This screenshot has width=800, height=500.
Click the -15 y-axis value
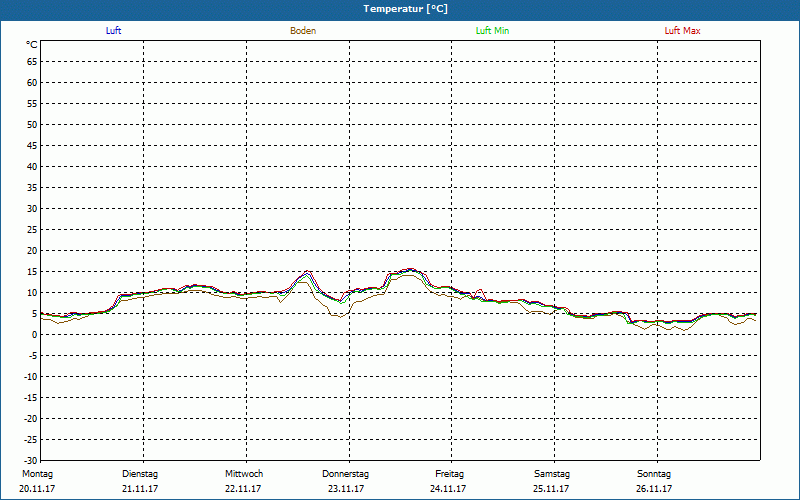(31, 397)
